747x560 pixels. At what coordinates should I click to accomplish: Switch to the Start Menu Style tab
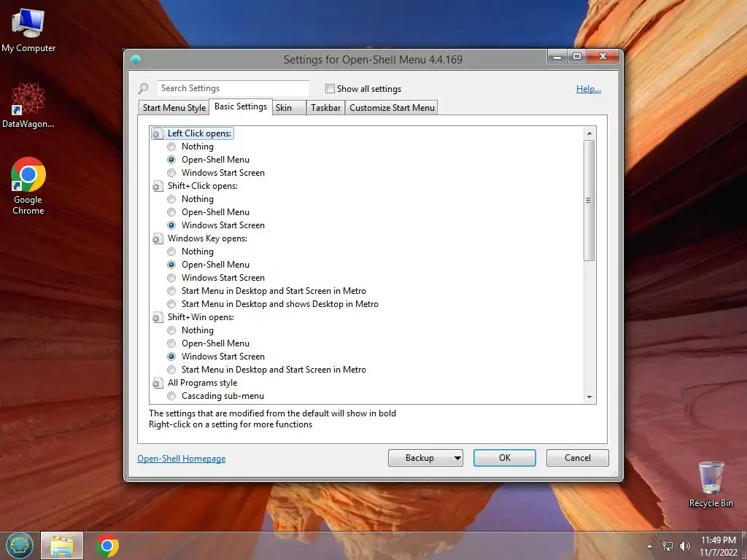174,108
